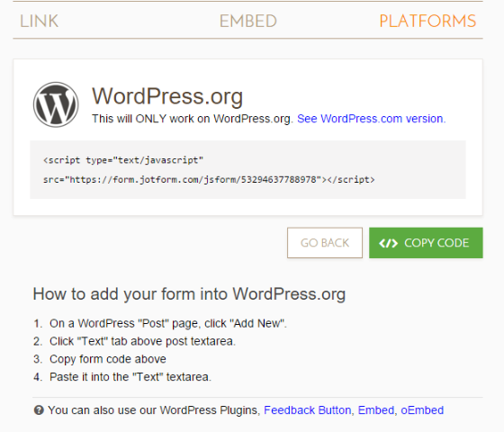Image resolution: width=504 pixels, height=432 pixels.
Task: Click the WordPress.org title heading
Action: pos(167,96)
